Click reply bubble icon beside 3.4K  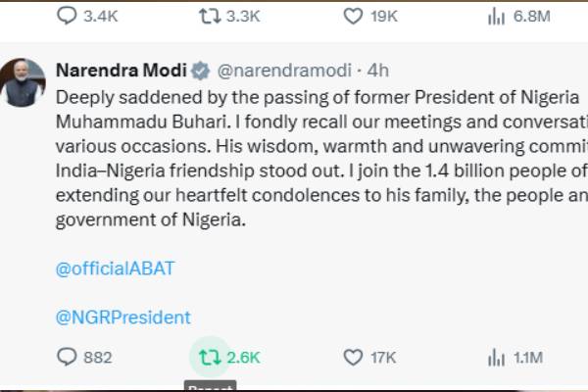(x=67, y=16)
